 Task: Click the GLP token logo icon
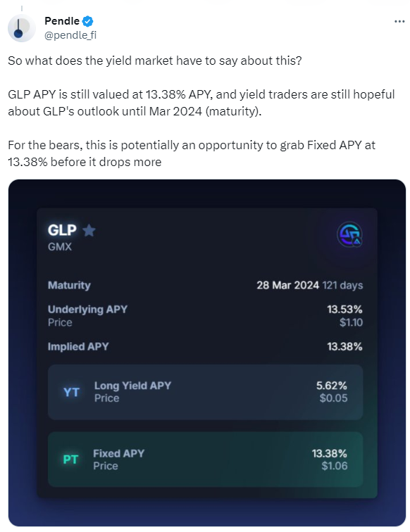349,234
